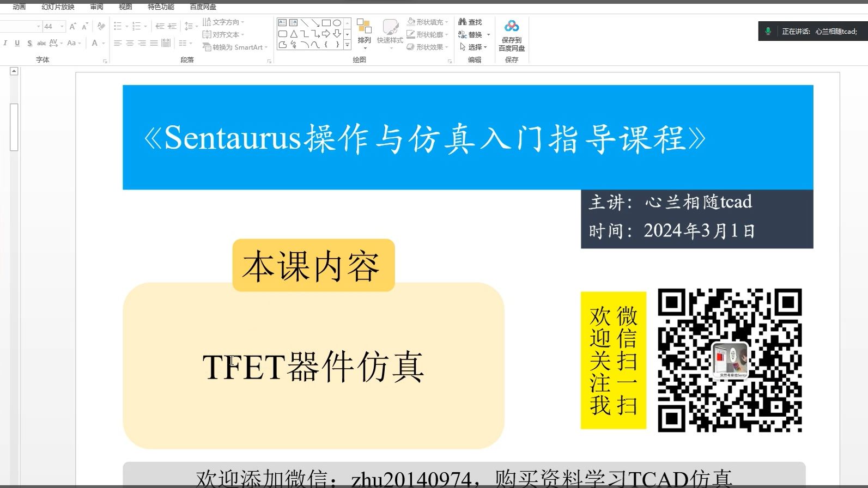868x488 pixels.
Task: Apply numbered list formatting
Action: (x=137, y=26)
